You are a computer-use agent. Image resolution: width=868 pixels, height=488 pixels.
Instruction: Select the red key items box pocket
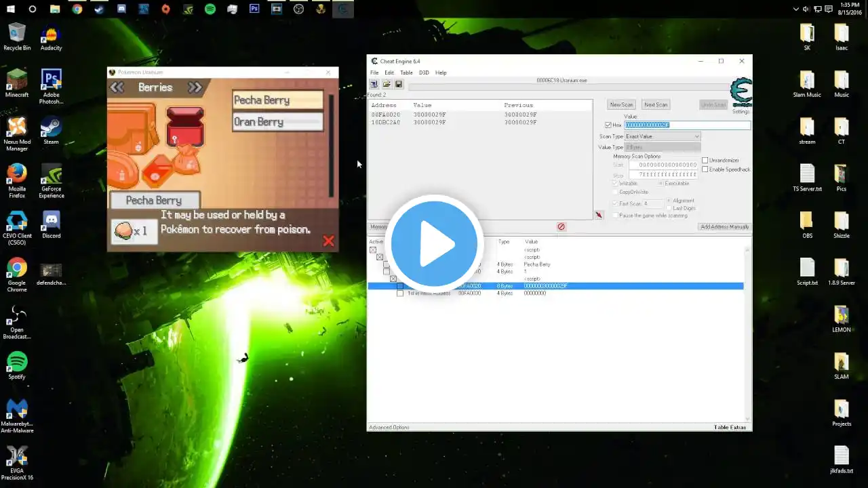point(185,126)
